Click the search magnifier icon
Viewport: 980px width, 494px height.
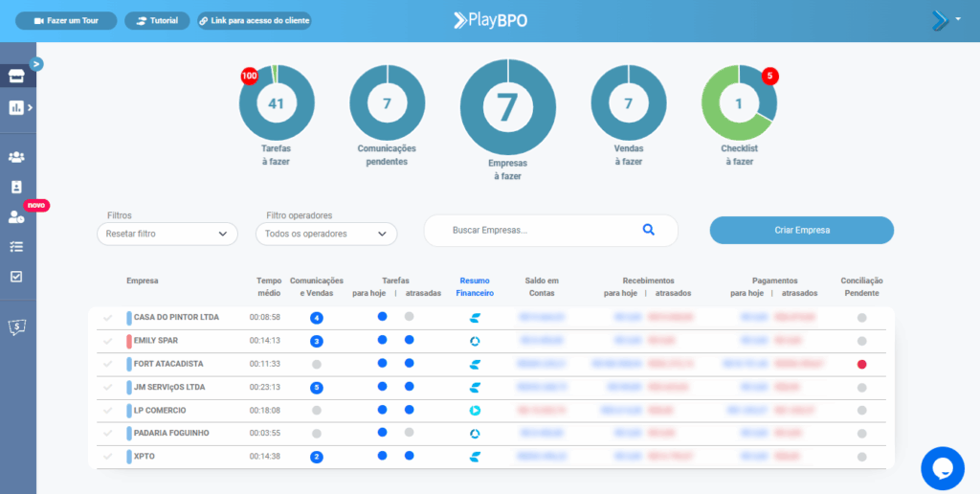coord(648,230)
